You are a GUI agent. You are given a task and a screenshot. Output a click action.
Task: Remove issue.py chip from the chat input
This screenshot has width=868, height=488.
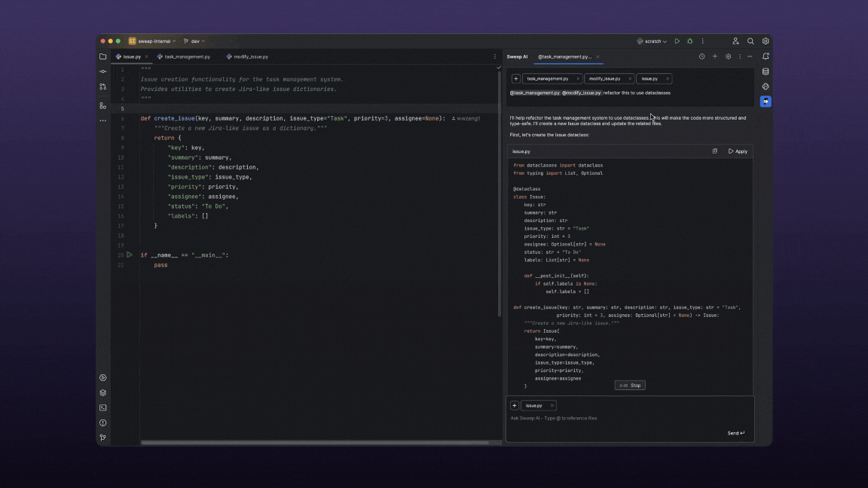pos(552,406)
